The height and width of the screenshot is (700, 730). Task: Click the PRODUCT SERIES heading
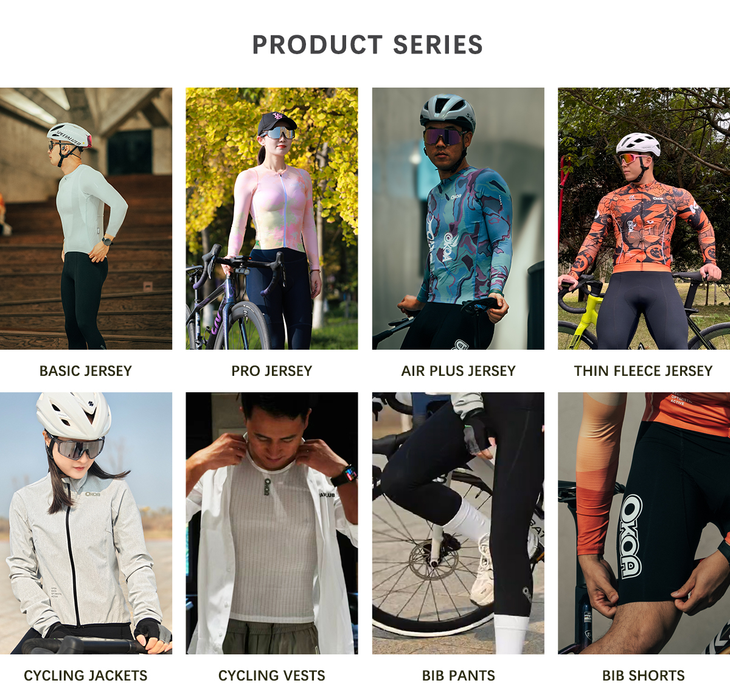[x=367, y=45]
